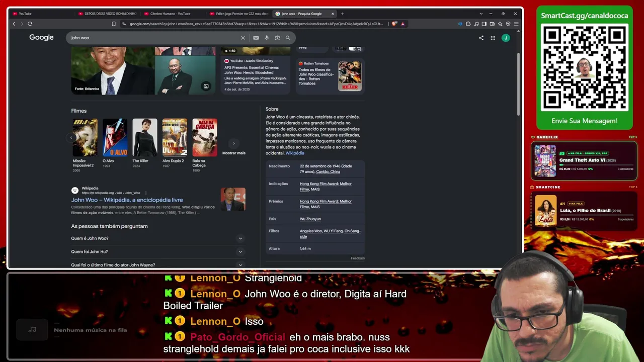Open the Google account avatar J

point(506,38)
